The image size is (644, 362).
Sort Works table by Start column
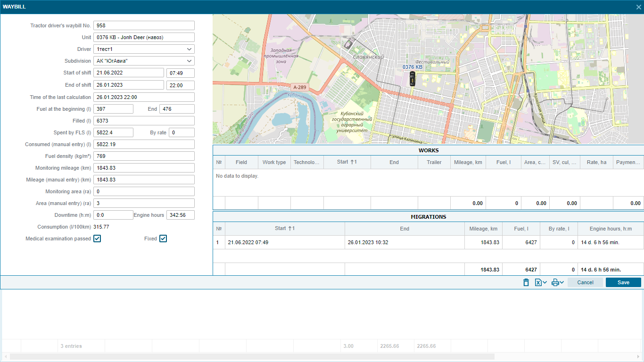tap(347, 162)
